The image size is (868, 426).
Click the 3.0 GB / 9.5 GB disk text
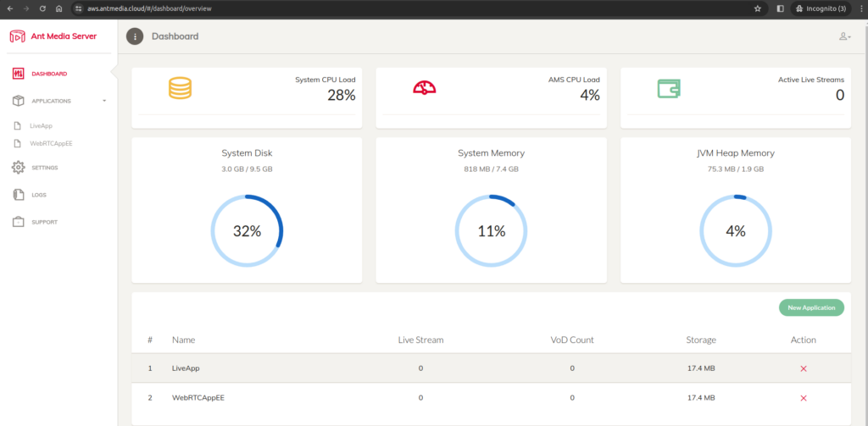[x=247, y=169]
